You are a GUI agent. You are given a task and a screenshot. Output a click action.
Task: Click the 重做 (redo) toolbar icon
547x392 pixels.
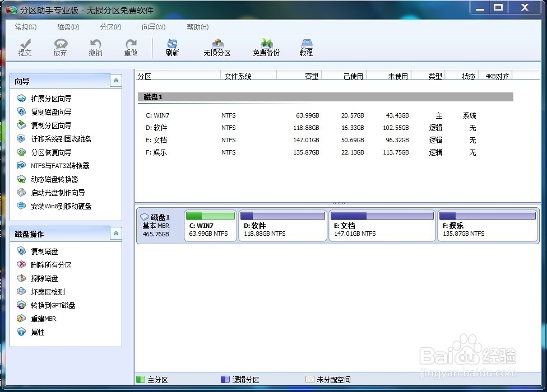pyautogui.click(x=131, y=48)
